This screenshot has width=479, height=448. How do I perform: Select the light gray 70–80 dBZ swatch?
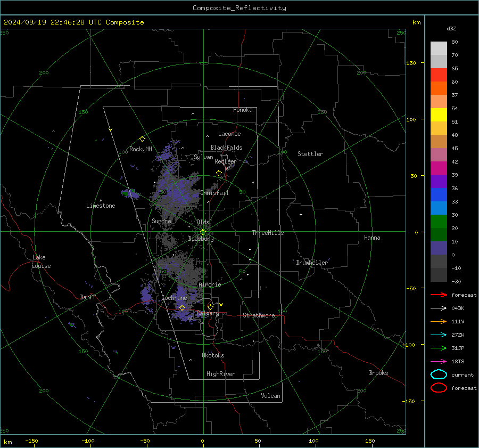(439, 48)
